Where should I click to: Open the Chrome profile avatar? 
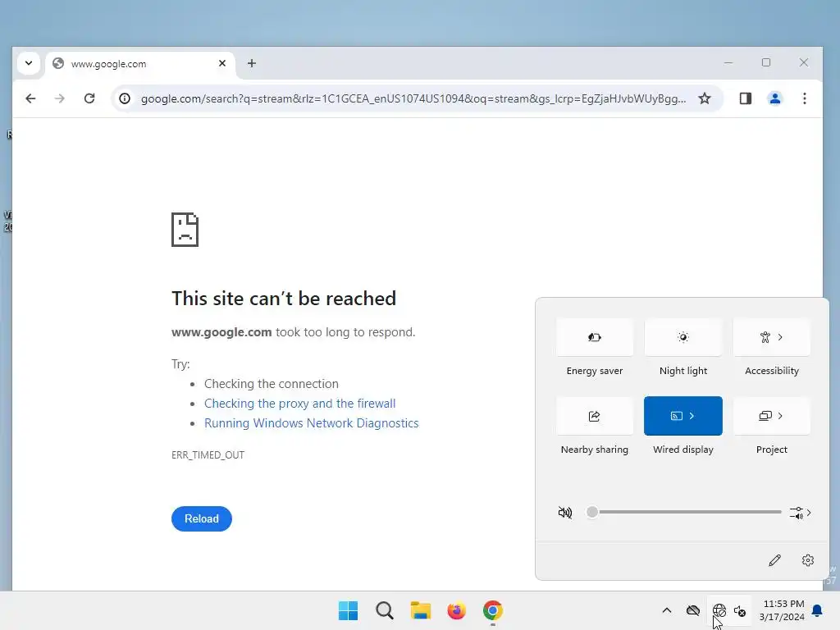point(774,98)
